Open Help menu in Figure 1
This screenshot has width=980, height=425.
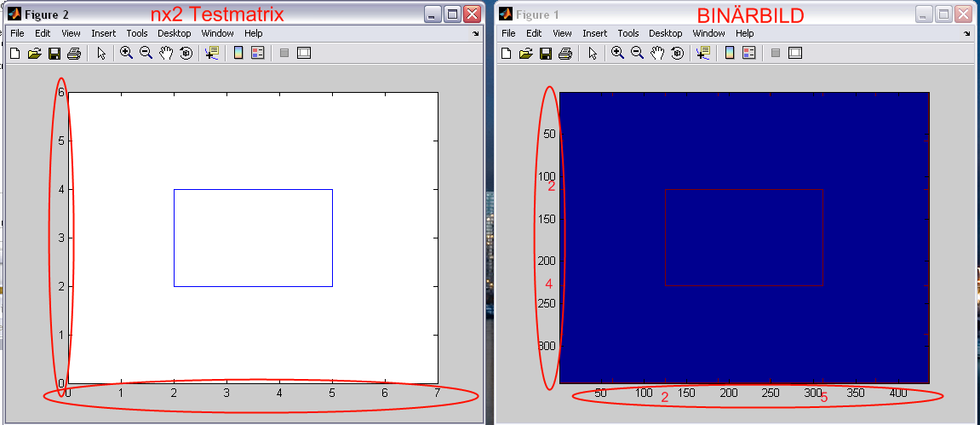[745, 33]
